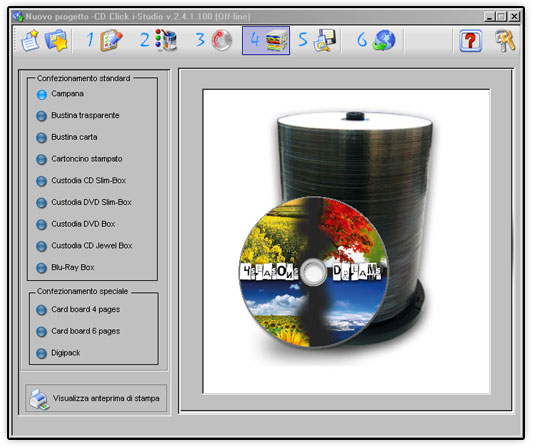Pick Custodia DVD Box option
This screenshot has width=533, height=447.
pos(76,225)
